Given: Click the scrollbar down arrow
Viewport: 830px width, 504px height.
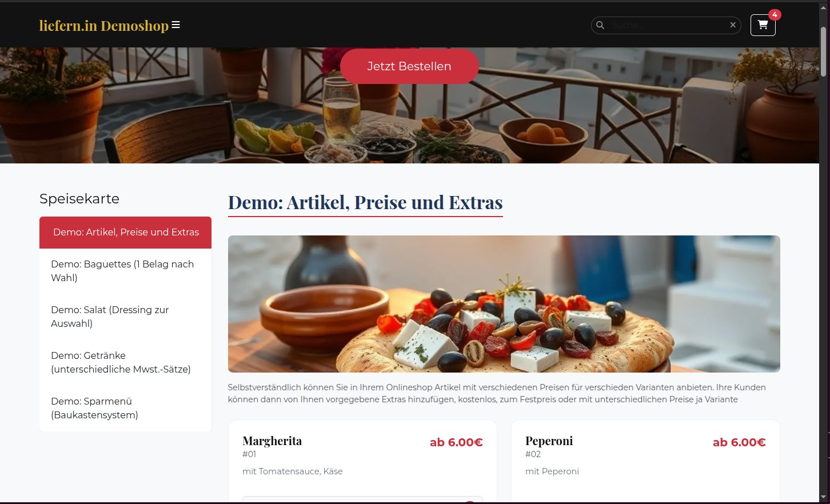Looking at the screenshot, I should pos(824,497).
